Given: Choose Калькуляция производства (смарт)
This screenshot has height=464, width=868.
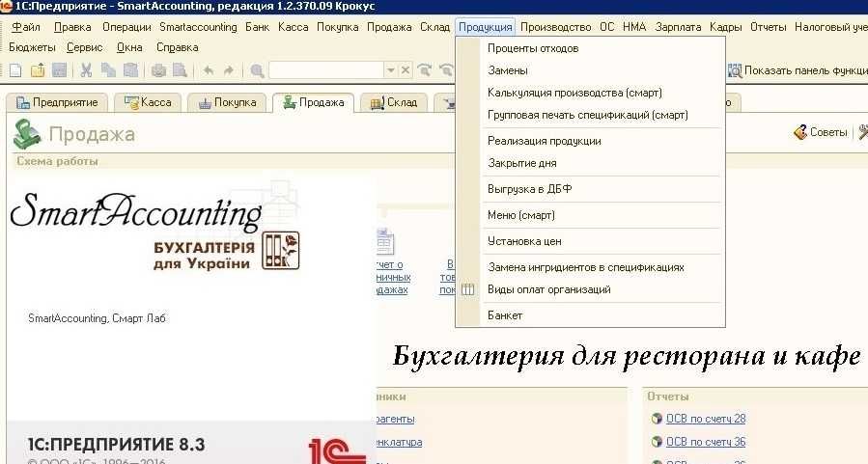Looking at the screenshot, I should point(602,93).
